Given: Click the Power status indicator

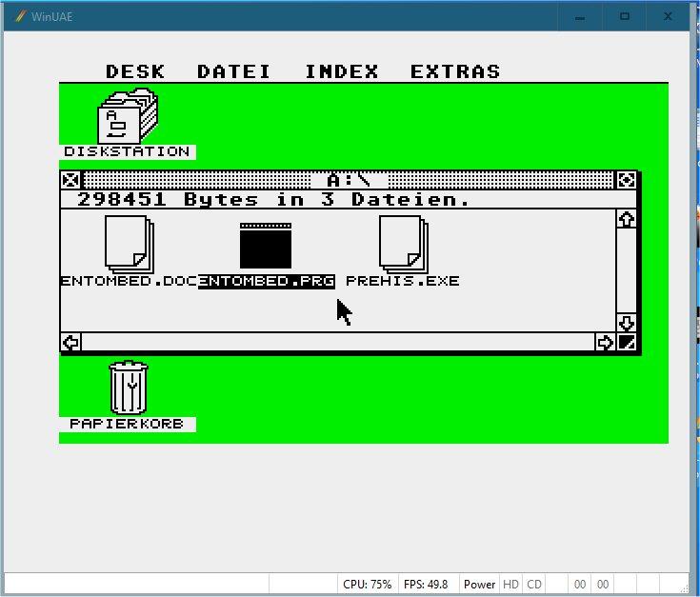Looking at the screenshot, I should [479, 585].
